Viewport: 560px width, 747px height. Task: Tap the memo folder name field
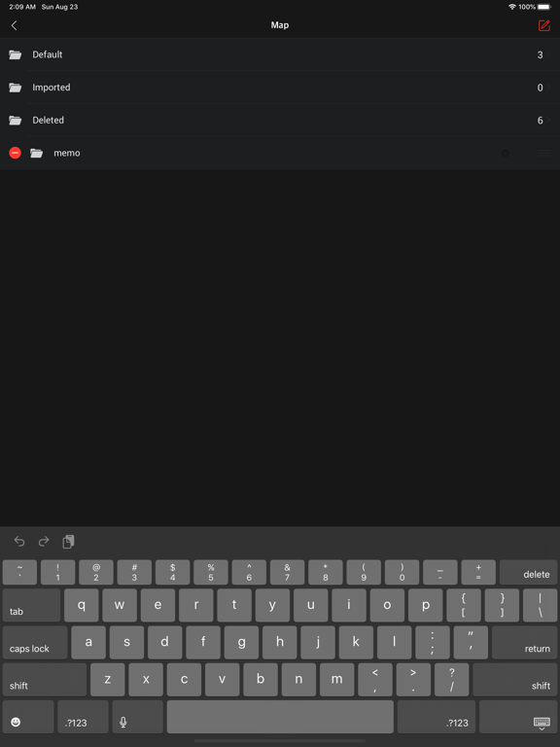click(x=274, y=153)
